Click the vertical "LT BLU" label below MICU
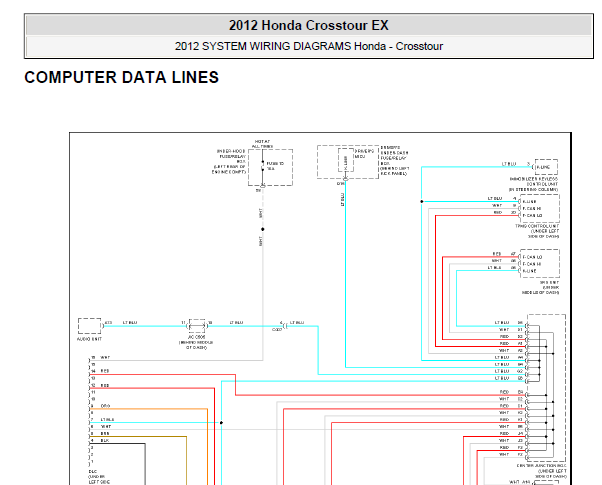Image resolution: width=602 pixels, height=485 pixels. click(342, 200)
